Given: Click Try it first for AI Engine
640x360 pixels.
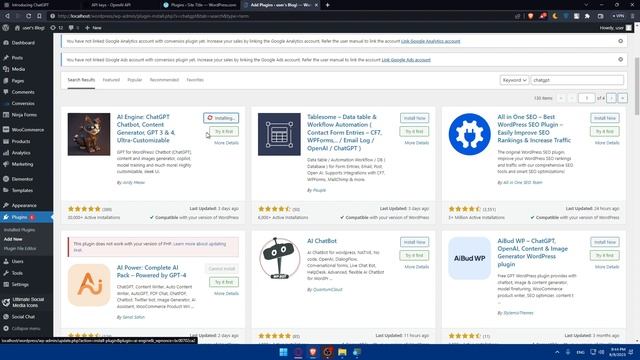Looking at the screenshot, I should (x=224, y=131).
